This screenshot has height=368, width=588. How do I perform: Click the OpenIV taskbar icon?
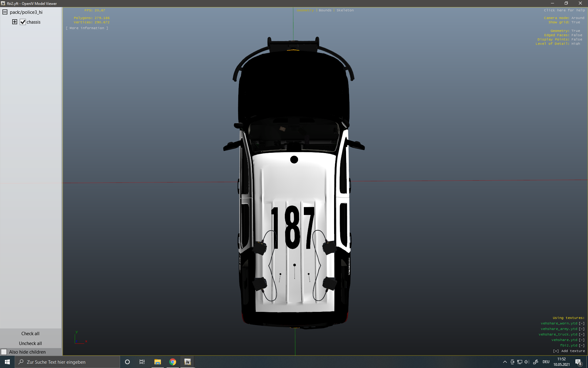point(187,362)
